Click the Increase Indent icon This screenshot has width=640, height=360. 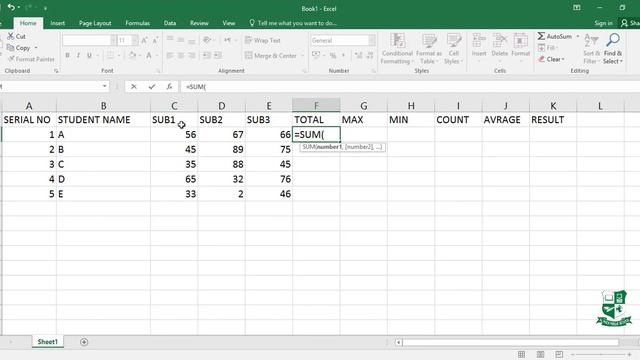tap(218, 55)
